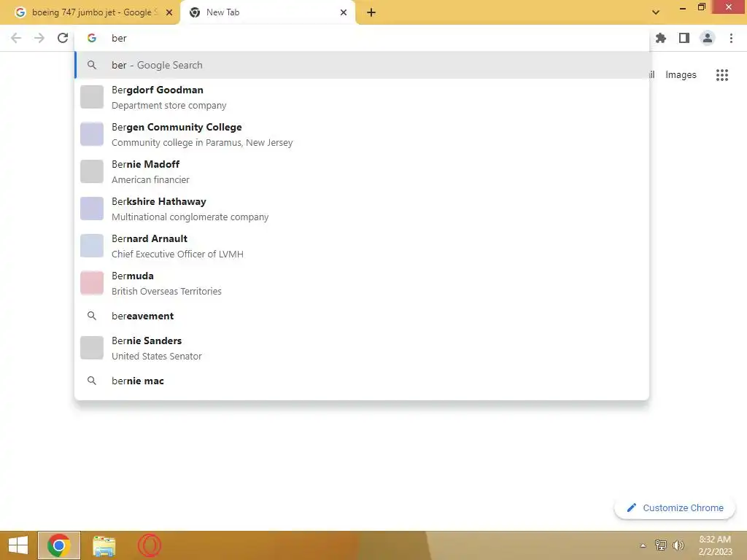Expand the tab search chevron
747x560 pixels.
coord(656,12)
